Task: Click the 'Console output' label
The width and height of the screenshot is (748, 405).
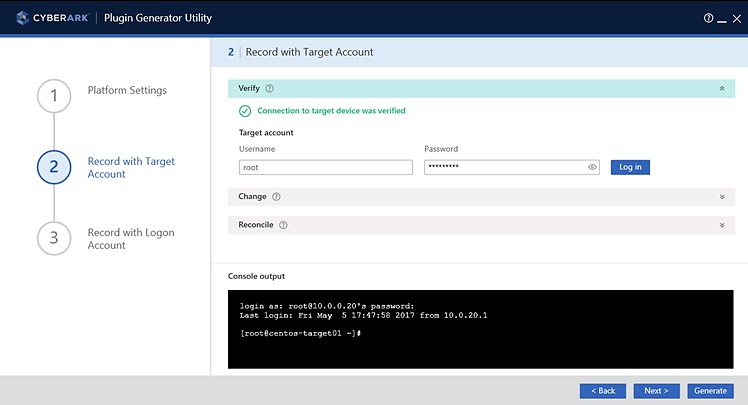Action: click(x=256, y=276)
